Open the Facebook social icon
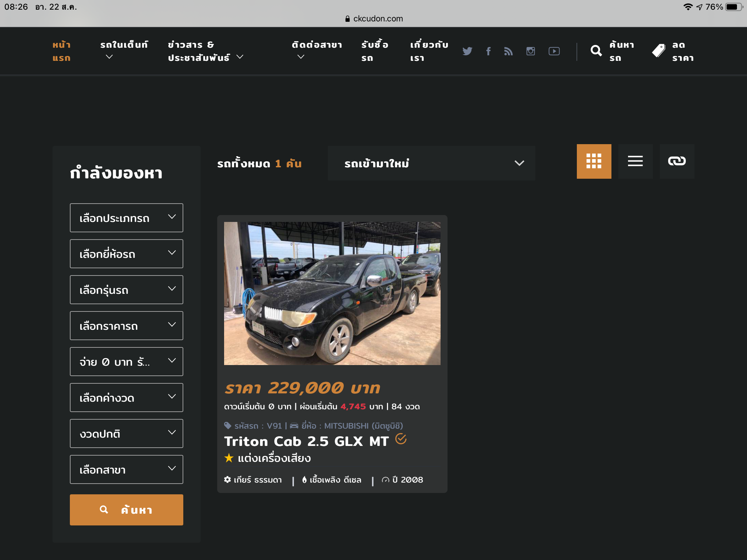 pyautogui.click(x=488, y=51)
